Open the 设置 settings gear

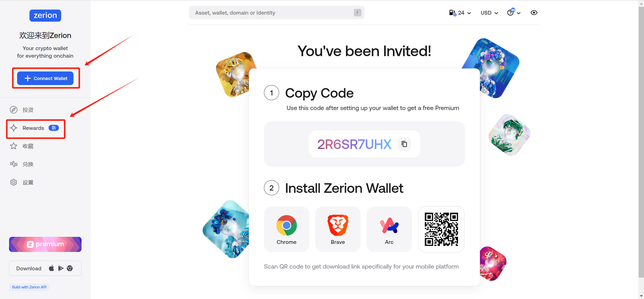[28, 182]
